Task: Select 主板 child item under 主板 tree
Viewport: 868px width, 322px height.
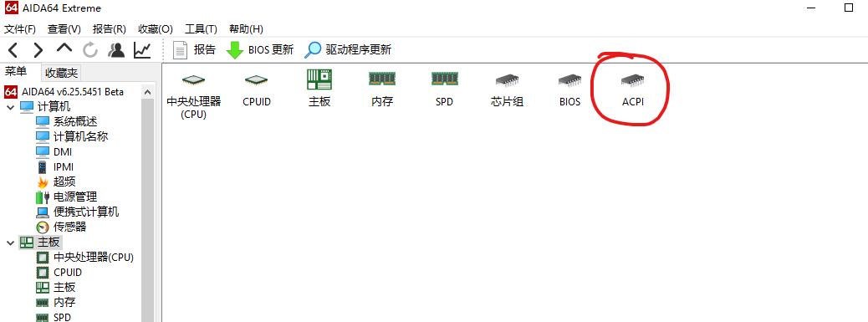Action: (x=56, y=287)
